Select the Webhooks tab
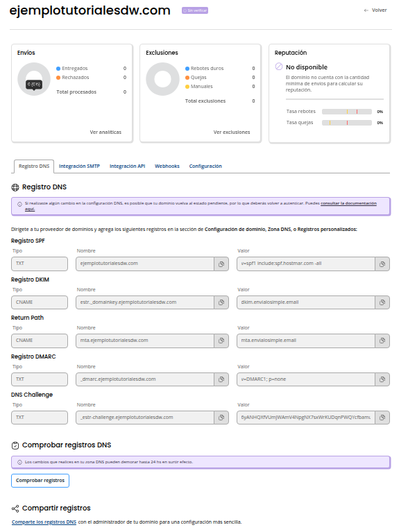 tap(167, 166)
